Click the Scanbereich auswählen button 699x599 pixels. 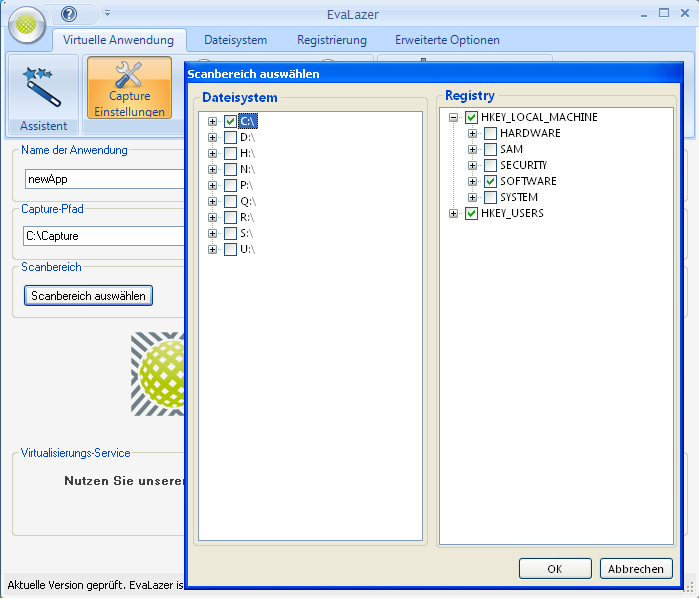pyautogui.click(x=89, y=295)
